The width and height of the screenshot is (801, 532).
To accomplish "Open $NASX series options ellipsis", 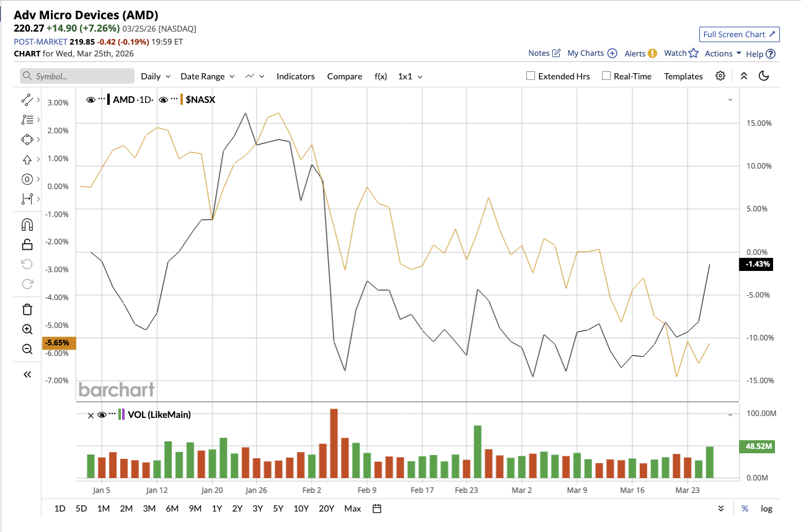I will 175,99.
